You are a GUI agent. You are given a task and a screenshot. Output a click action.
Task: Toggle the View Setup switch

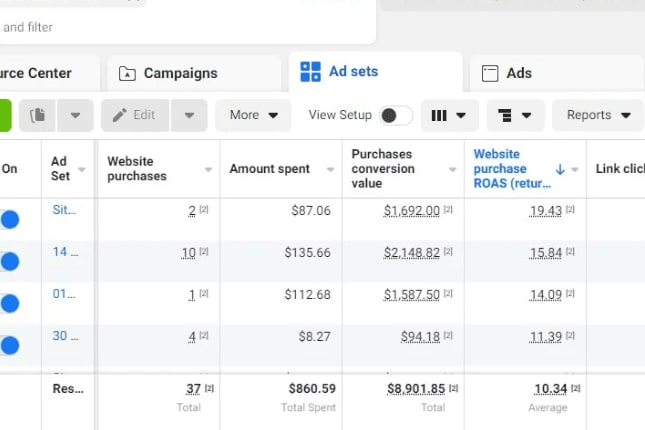(395, 115)
